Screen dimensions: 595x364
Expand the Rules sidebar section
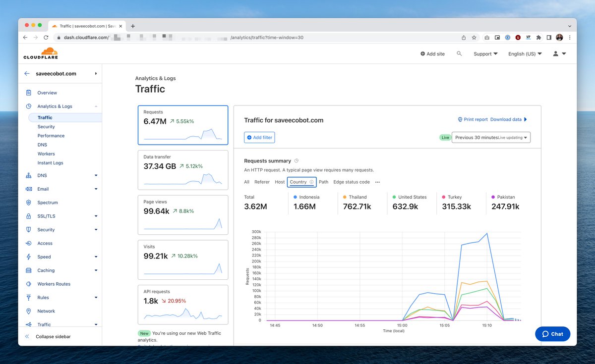[96, 298]
